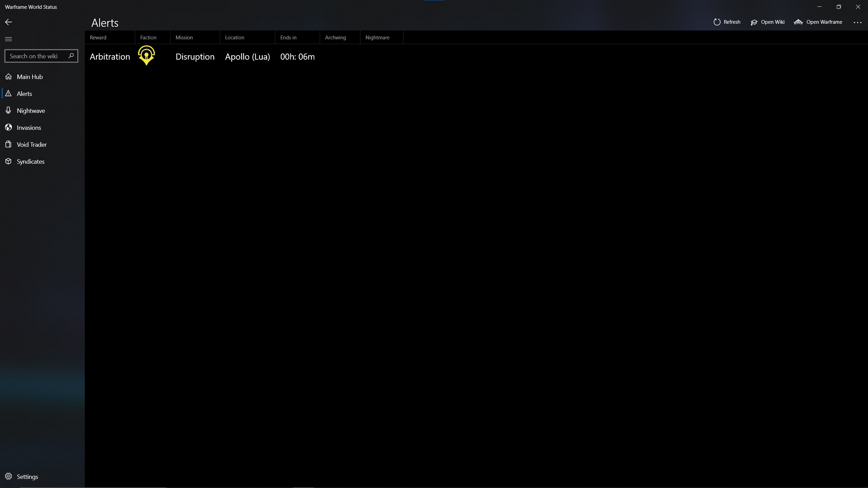Select the Disruption mission entry
Image resolution: width=868 pixels, height=488 pixels.
[x=195, y=57]
